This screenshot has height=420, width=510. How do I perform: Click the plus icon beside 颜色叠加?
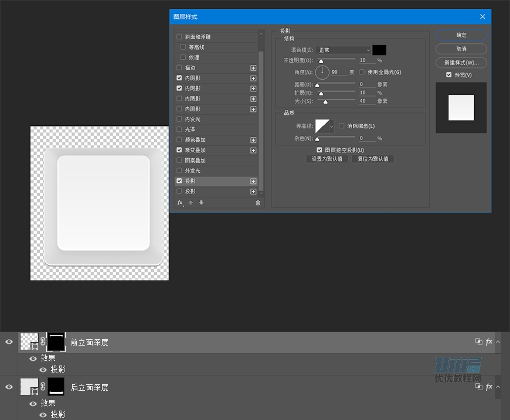[x=253, y=140]
